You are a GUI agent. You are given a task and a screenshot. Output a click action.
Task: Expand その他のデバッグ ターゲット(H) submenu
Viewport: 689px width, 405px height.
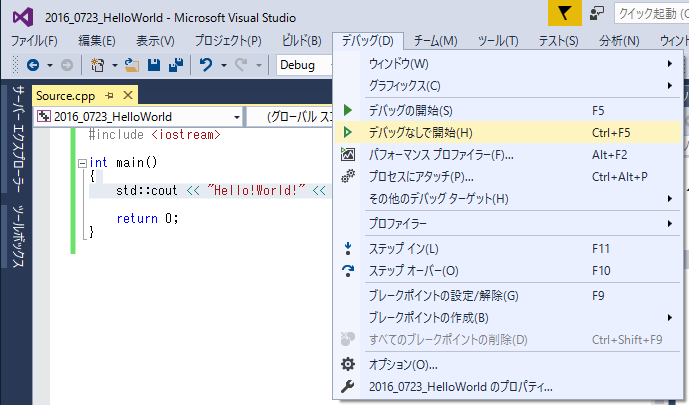[x=508, y=199]
